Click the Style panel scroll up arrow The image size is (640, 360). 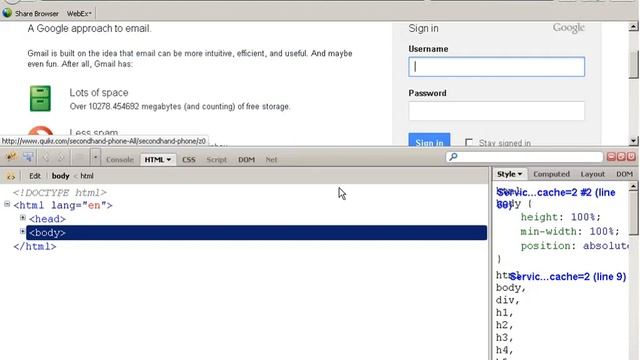point(633,186)
